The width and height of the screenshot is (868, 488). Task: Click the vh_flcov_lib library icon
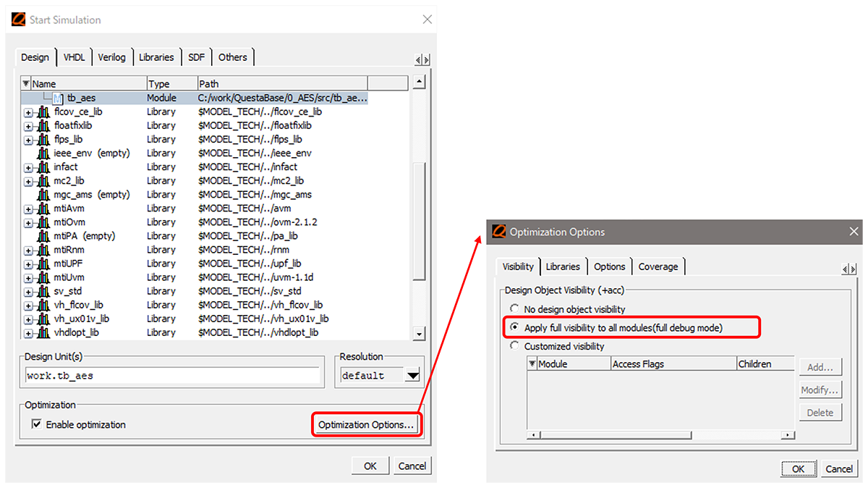(43, 306)
